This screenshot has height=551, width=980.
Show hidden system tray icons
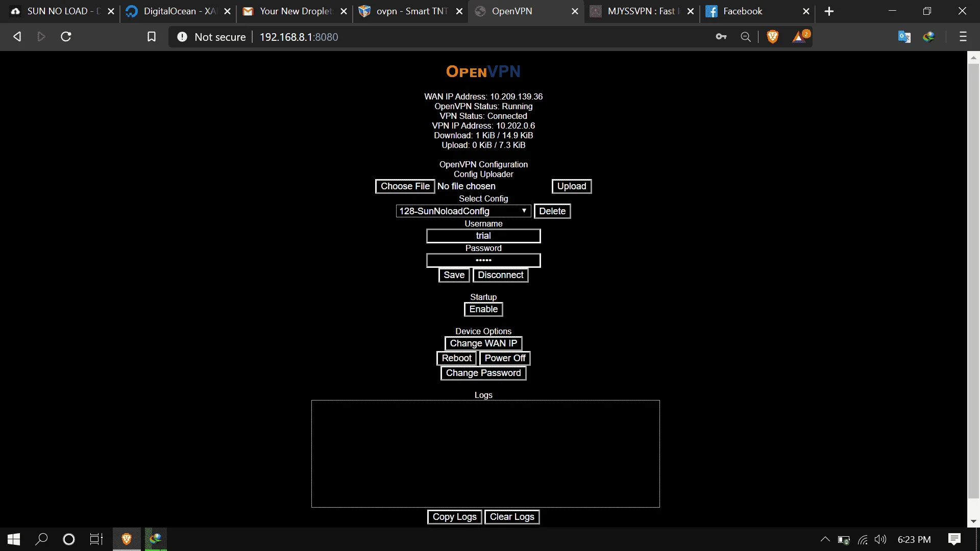pos(825,539)
